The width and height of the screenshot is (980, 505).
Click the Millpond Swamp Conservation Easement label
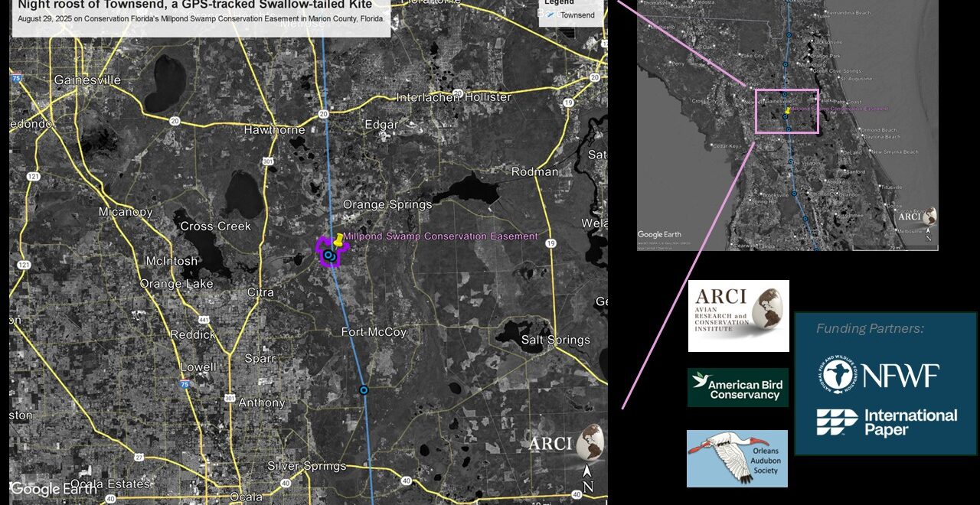click(440, 236)
